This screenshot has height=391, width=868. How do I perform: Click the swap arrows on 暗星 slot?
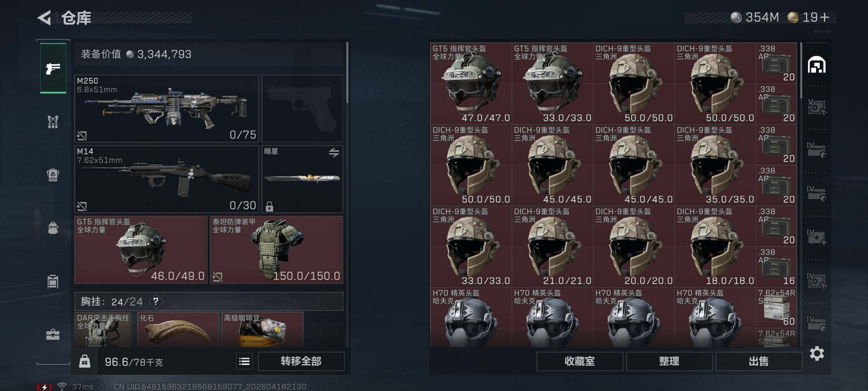334,152
